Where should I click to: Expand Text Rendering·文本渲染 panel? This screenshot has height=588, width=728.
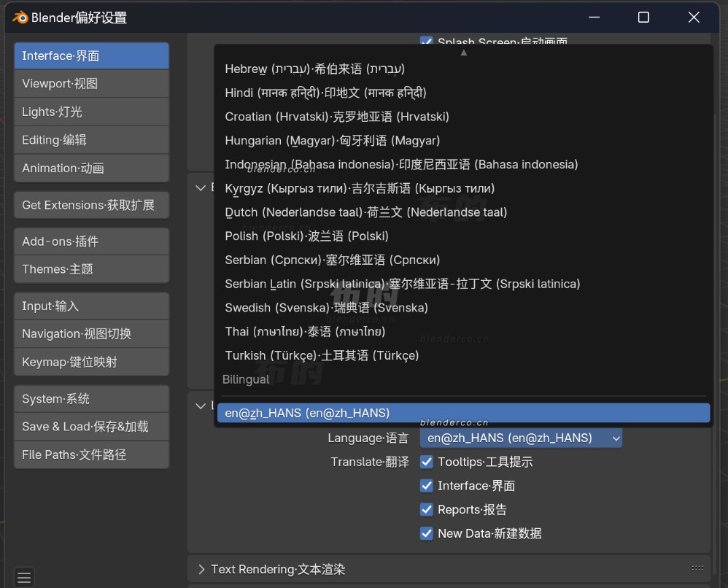click(x=201, y=570)
